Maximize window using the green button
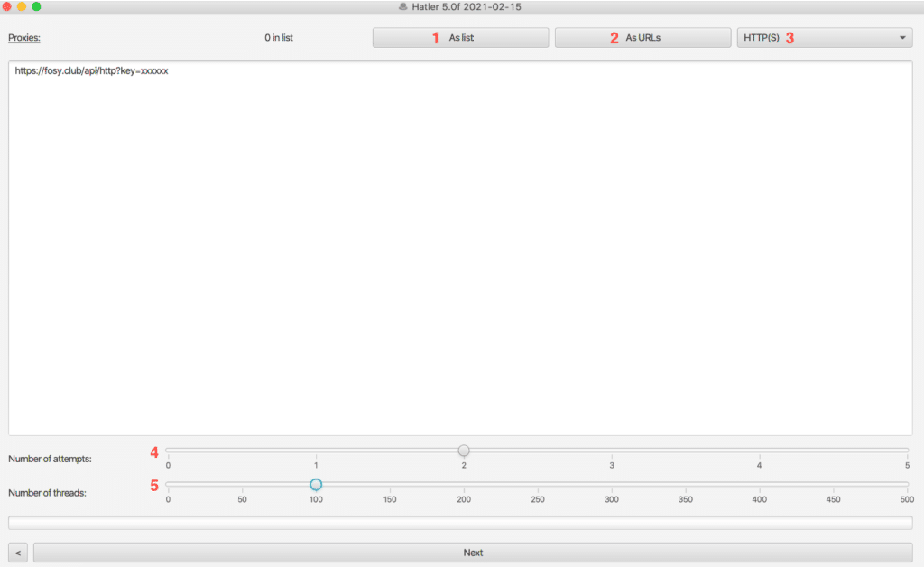The height and width of the screenshot is (567, 924). (x=36, y=6)
